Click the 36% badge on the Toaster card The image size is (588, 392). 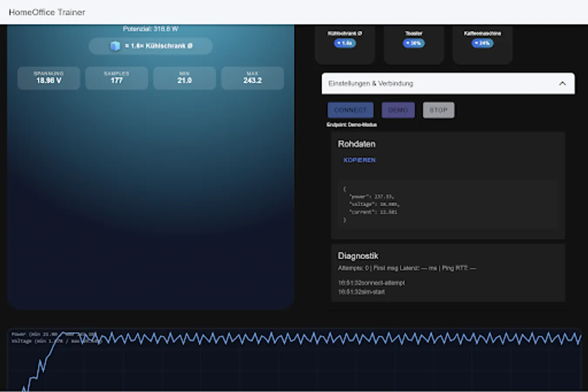pyautogui.click(x=413, y=43)
